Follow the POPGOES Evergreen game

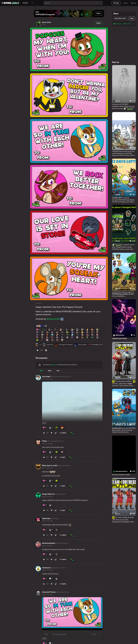pos(98,14)
